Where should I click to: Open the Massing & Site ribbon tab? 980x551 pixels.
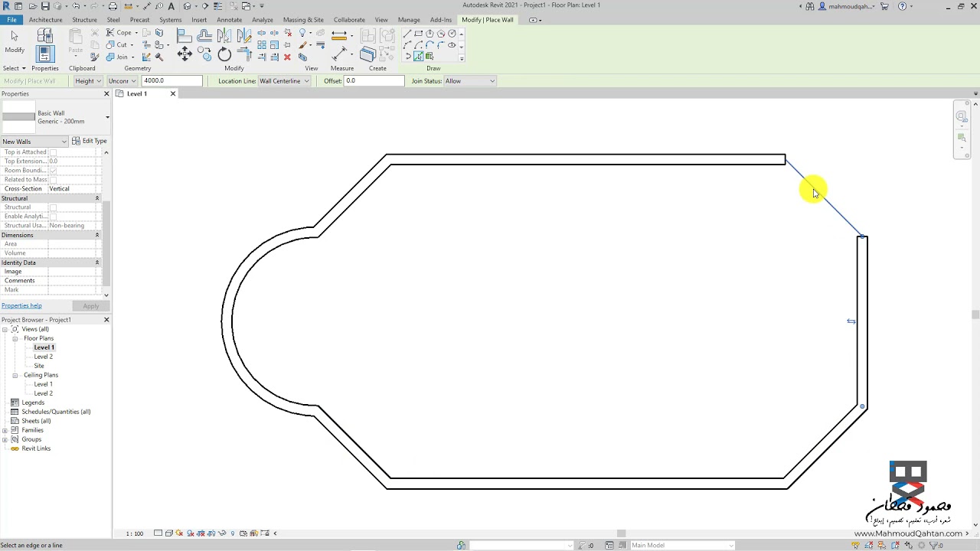tap(303, 20)
